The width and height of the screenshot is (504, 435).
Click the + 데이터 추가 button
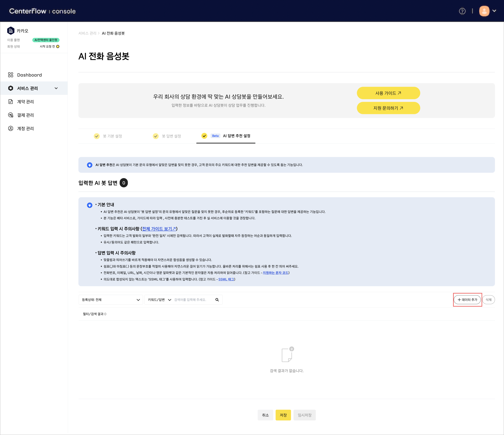click(467, 299)
